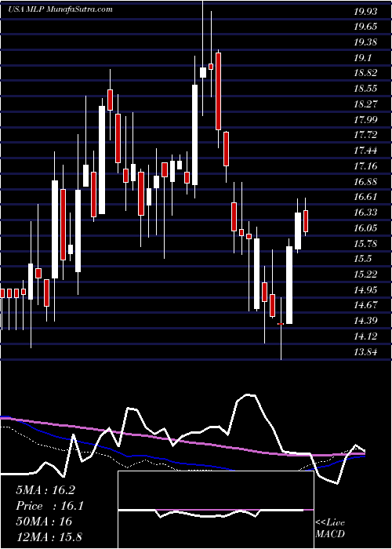The image size is (392, 549).
Task: Click the 'USA MLP MunafaSutra.com' chart title
Action: tap(60, 9)
